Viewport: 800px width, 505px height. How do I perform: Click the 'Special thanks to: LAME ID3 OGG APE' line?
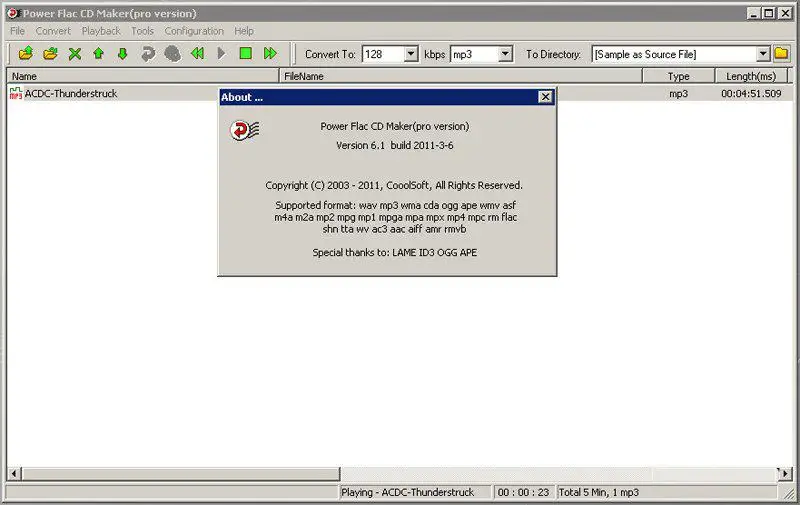(394, 252)
